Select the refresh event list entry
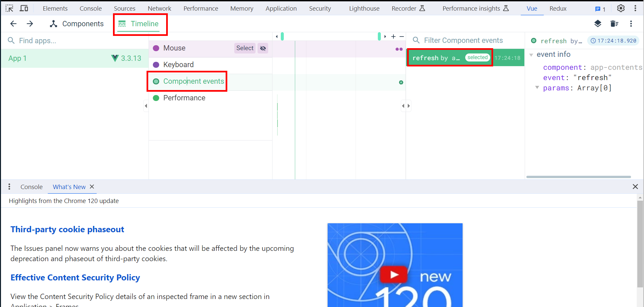 click(x=465, y=58)
